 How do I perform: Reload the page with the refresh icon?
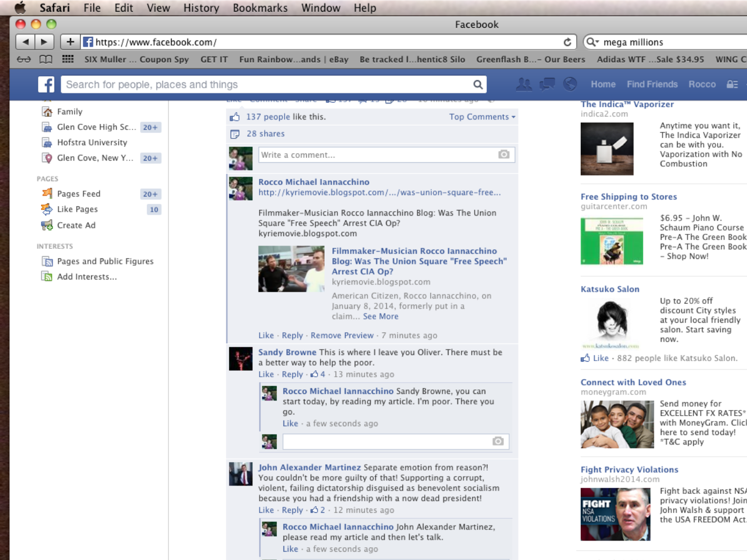(567, 42)
